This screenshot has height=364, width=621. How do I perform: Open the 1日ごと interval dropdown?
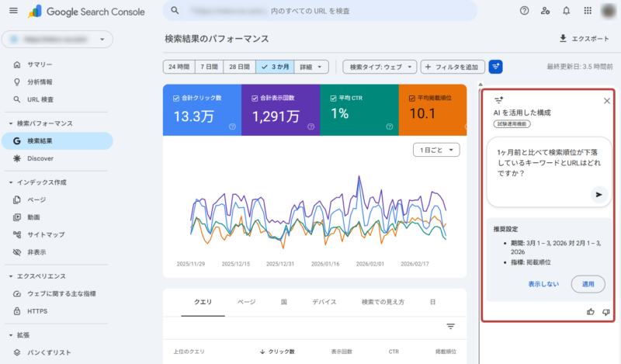pyautogui.click(x=436, y=149)
